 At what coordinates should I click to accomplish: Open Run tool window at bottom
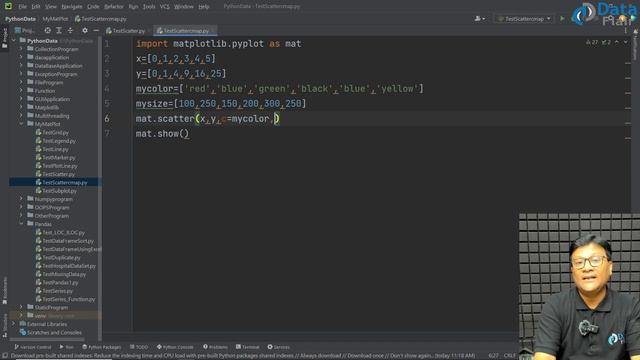click(67, 347)
